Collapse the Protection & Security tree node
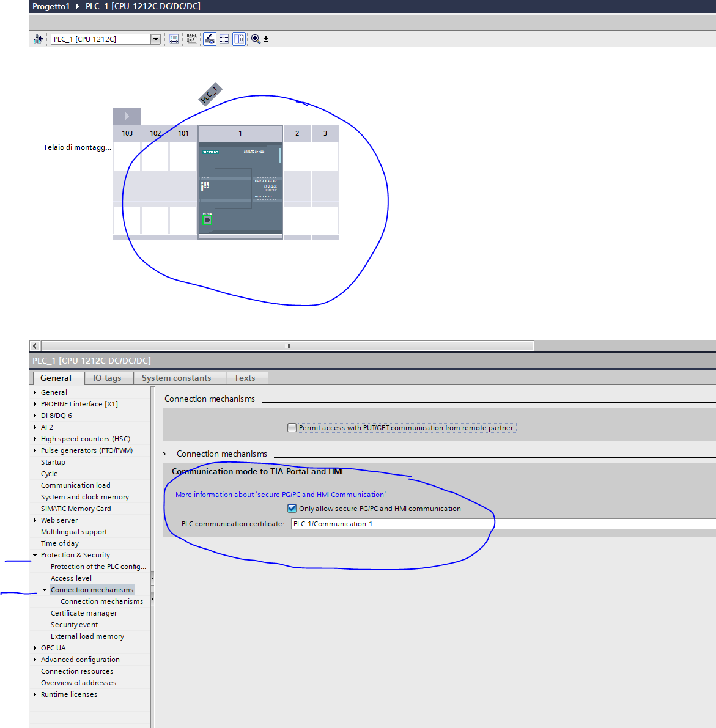The height and width of the screenshot is (728, 716). click(35, 555)
